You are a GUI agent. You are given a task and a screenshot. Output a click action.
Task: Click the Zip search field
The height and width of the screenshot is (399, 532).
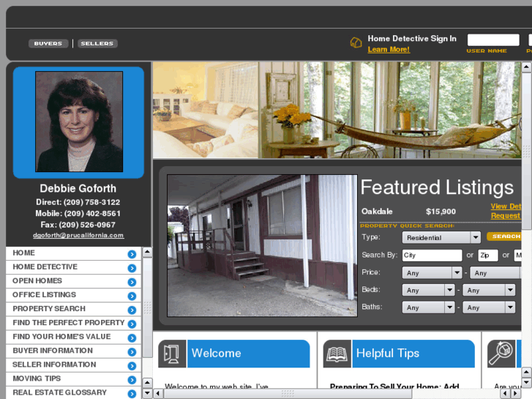(x=488, y=255)
